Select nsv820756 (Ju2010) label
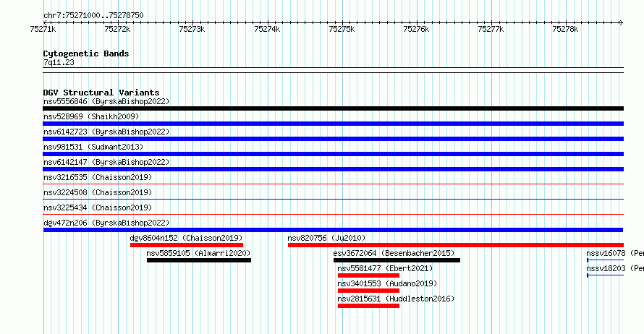The height and width of the screenshot is (334, 644). tap(326, 238)
